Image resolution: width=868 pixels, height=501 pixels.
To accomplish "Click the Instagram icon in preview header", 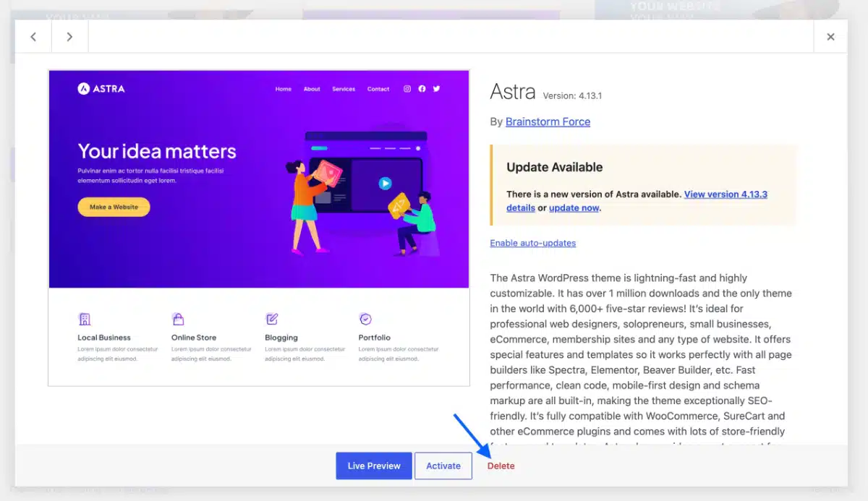I will (x=407, y=89).
